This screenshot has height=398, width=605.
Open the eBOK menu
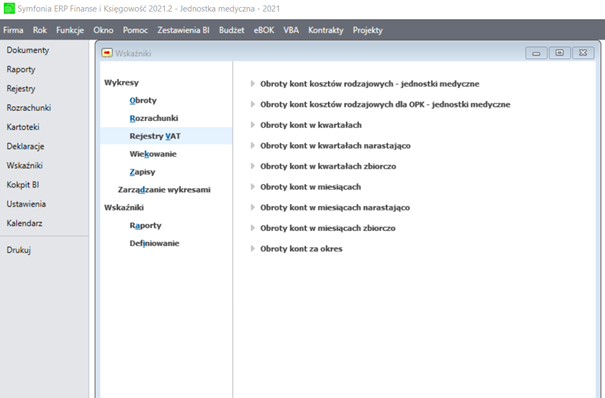pos(264,30)
